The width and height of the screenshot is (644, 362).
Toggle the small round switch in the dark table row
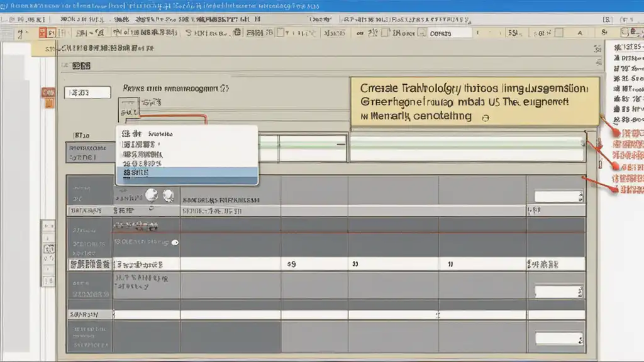click(x=175, y=243)
